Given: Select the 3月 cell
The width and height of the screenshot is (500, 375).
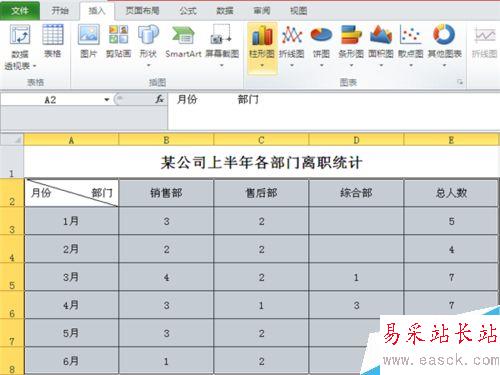Looking at the screenshot, I should (x=71, y=277).
